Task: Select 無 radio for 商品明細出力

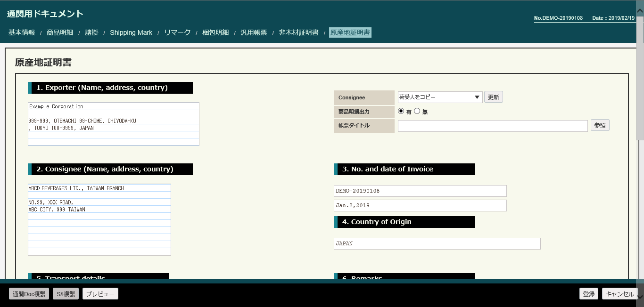Action: 417,112
